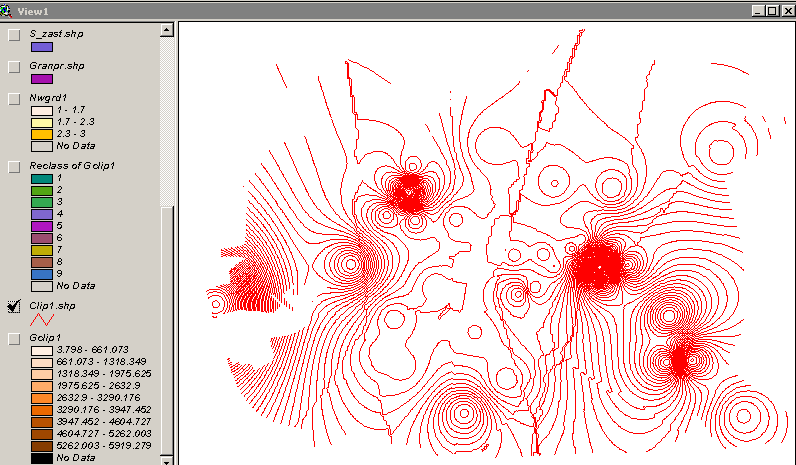Click Reclass class 1 teal swatch

point(42,179)
